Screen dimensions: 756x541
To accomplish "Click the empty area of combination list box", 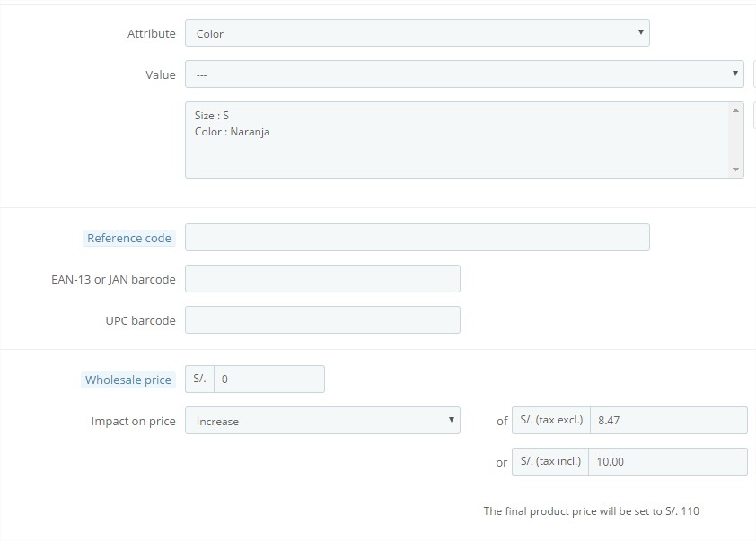I will click(458, 158).
